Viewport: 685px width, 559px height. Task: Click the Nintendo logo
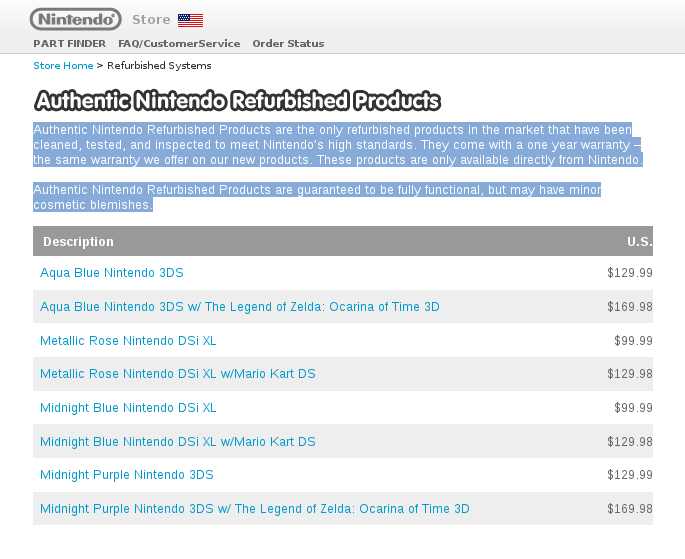76,19
